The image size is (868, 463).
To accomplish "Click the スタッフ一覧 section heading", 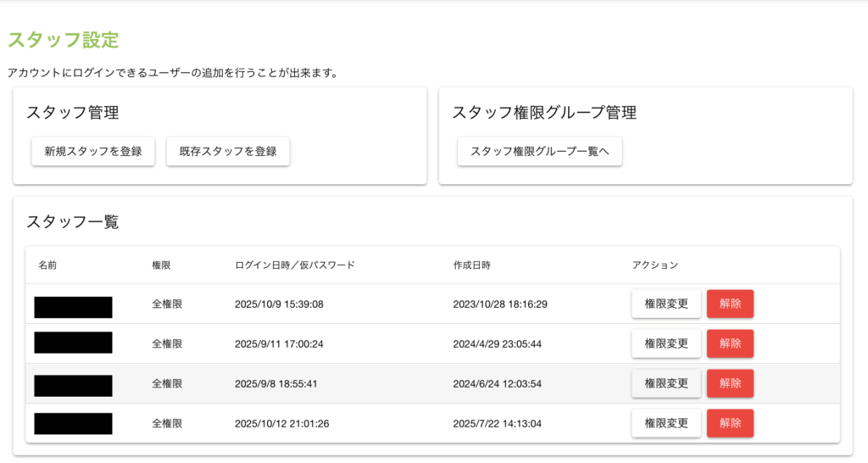I will click(72, 222).
